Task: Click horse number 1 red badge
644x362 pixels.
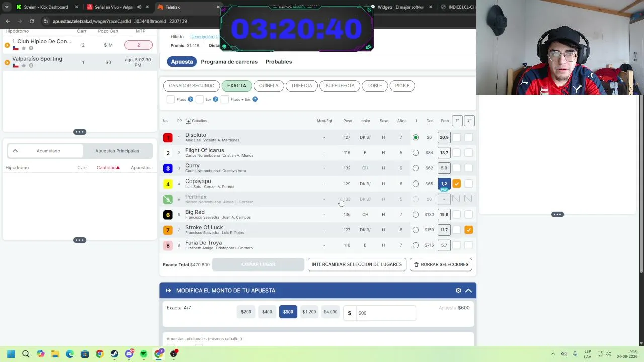Action: [x=168, y=138]
